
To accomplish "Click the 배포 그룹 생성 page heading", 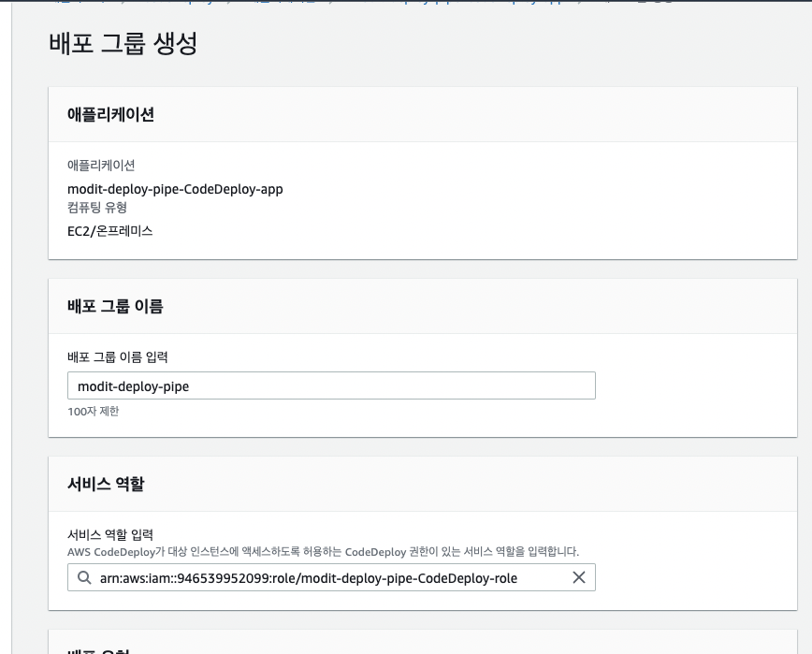I will tap(123, 43).
